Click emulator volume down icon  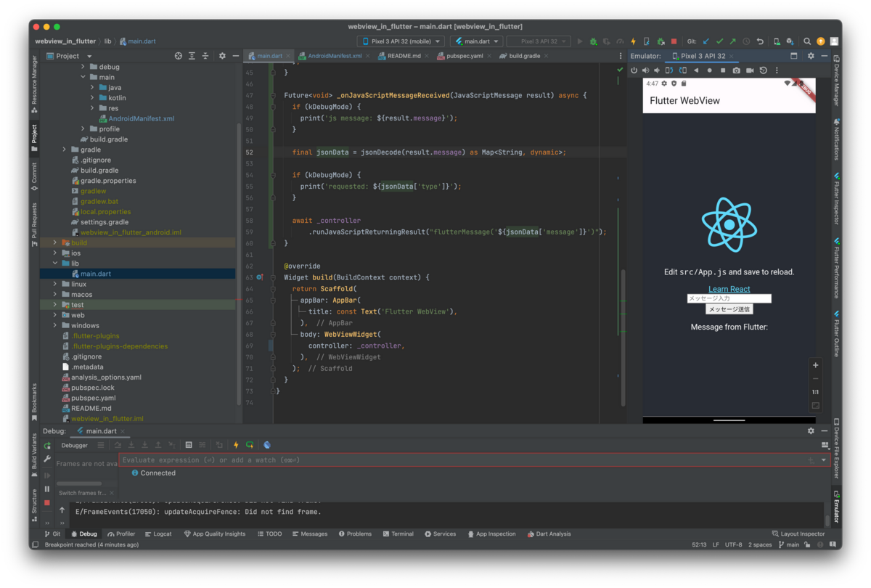click(658, 70)
